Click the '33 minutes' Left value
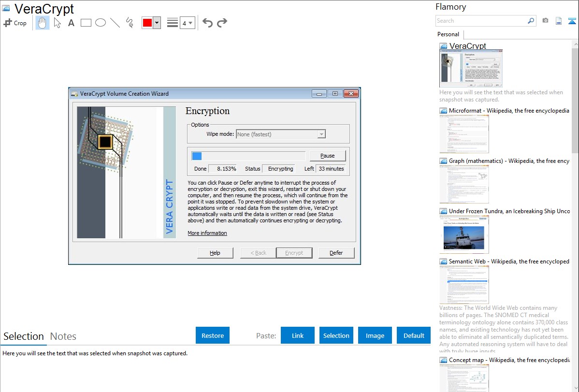Screen dimensions: 579x392 point(331,169)
